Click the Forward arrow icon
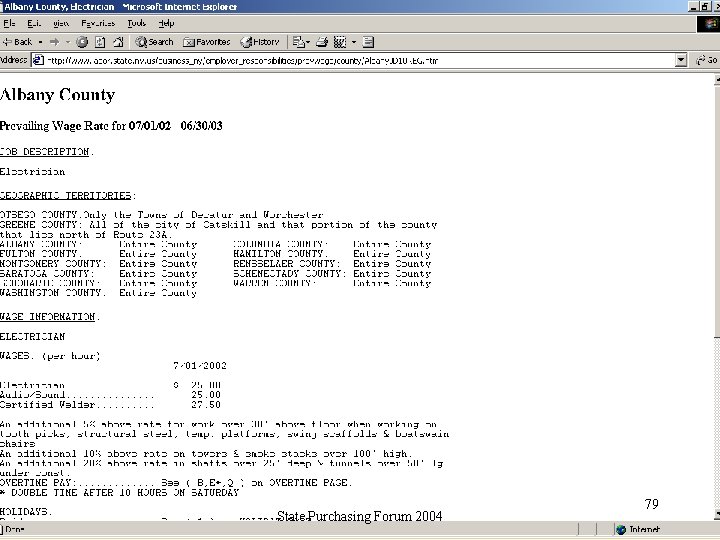This screenshot has width=720, height=540. click(55, 42)
